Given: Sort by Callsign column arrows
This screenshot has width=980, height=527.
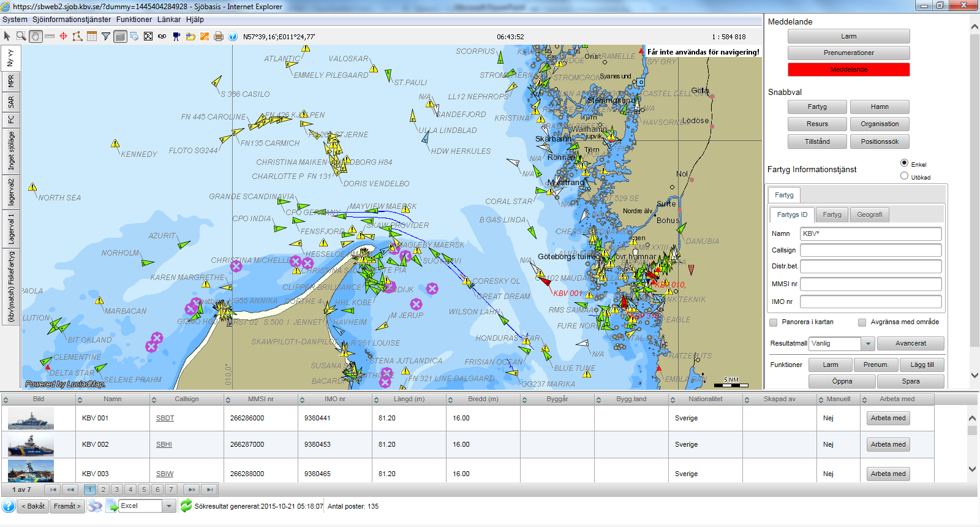Looking at the screenshot, I should coord(154,400).
